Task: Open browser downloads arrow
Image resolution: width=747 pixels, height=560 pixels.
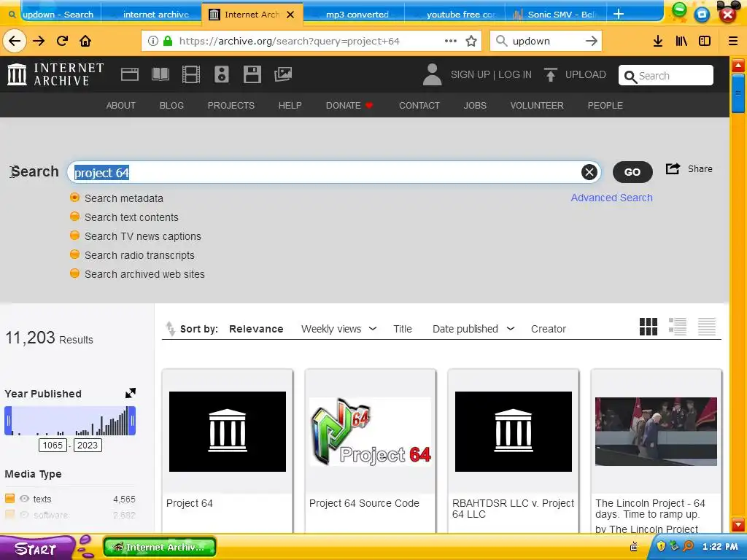Action: coord(658,41)
